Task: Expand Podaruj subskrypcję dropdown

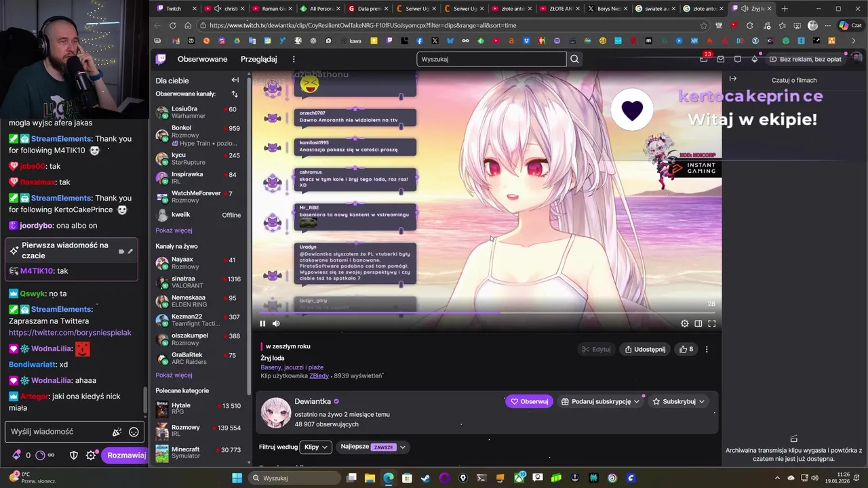Action: pos(601,401)
